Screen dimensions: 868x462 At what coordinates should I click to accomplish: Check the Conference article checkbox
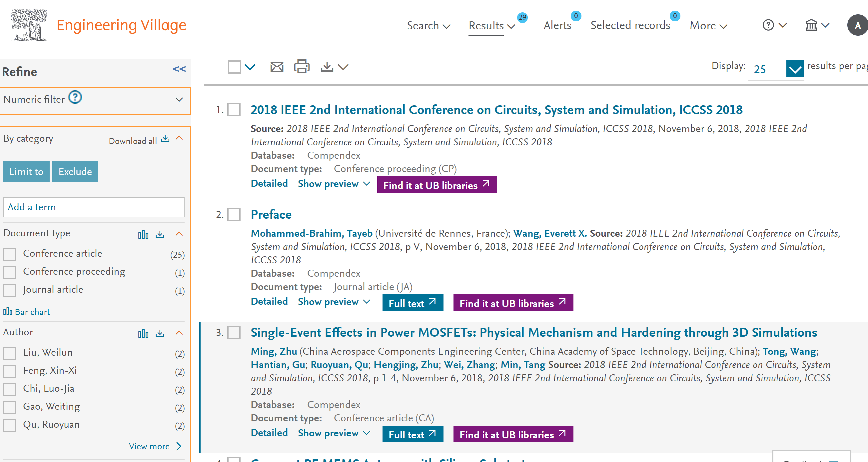(x=10, y=254)
